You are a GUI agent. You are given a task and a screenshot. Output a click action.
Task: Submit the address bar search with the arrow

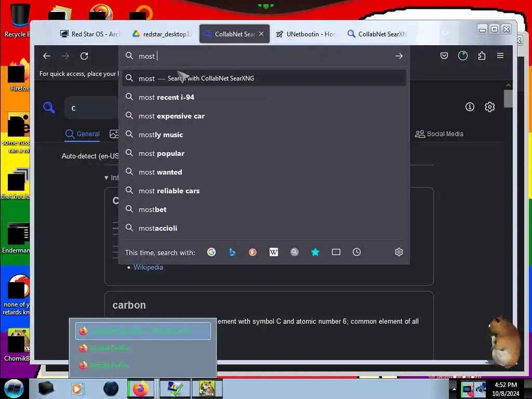coord(399,56)
